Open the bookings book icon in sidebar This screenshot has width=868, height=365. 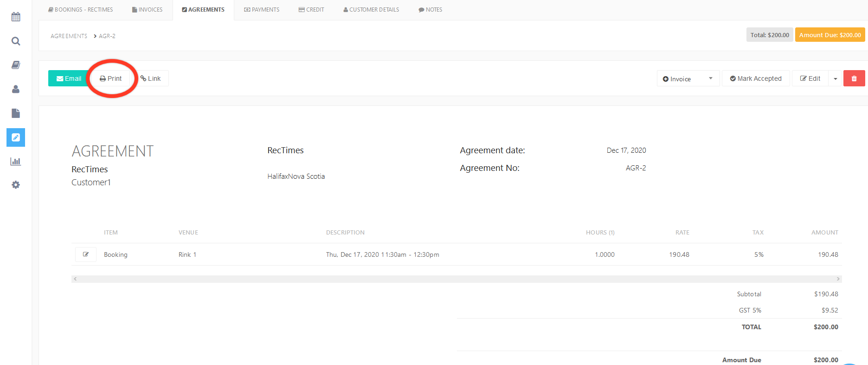[16, 65]
